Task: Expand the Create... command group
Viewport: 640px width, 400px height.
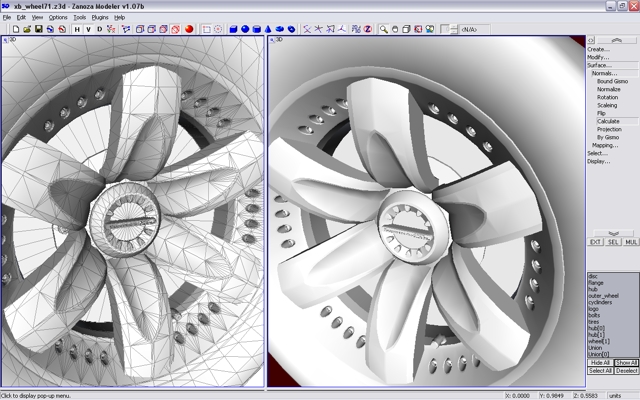Action: click(598, 49)
